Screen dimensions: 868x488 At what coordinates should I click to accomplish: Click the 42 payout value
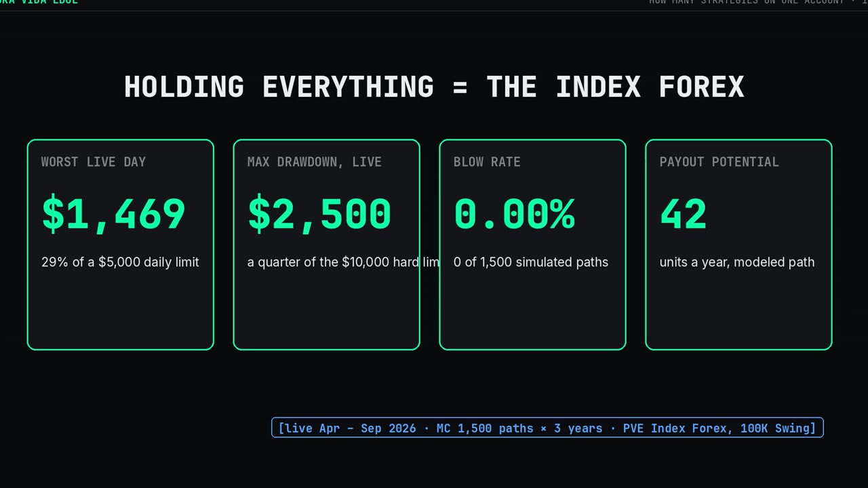(683, 214)
